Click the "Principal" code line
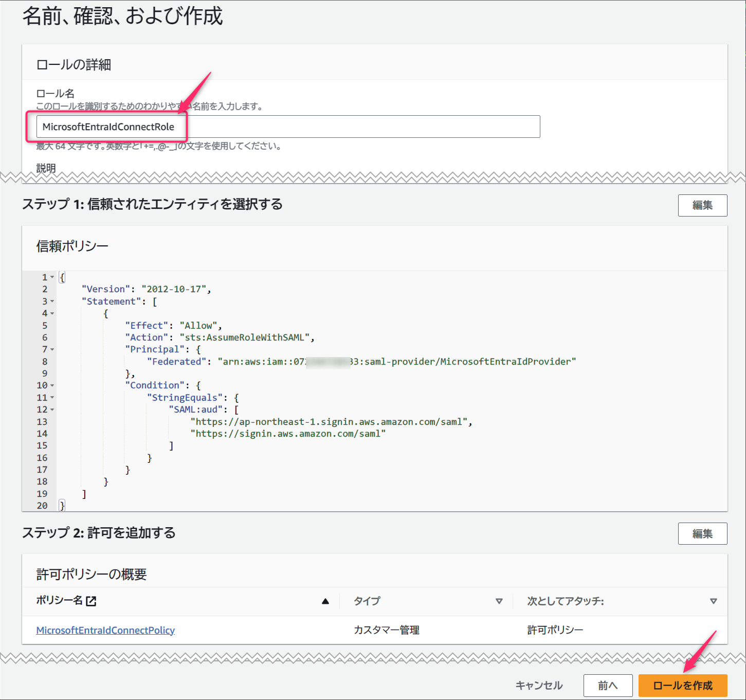 coord(163,349)
